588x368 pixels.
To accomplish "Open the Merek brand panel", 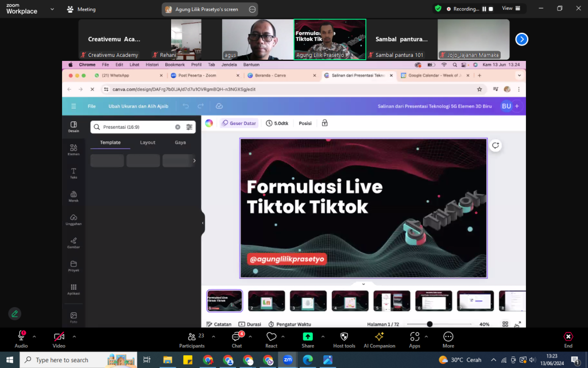I will pyautogui.click(x=73, y=197).
